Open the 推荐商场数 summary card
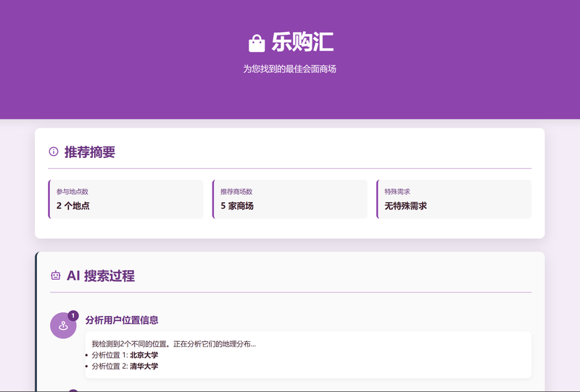This screenshot has height=392, width=580. [x=290, y=199]
